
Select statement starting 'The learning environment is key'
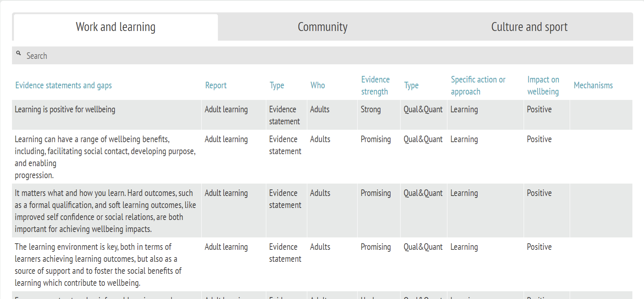point(98,265)
